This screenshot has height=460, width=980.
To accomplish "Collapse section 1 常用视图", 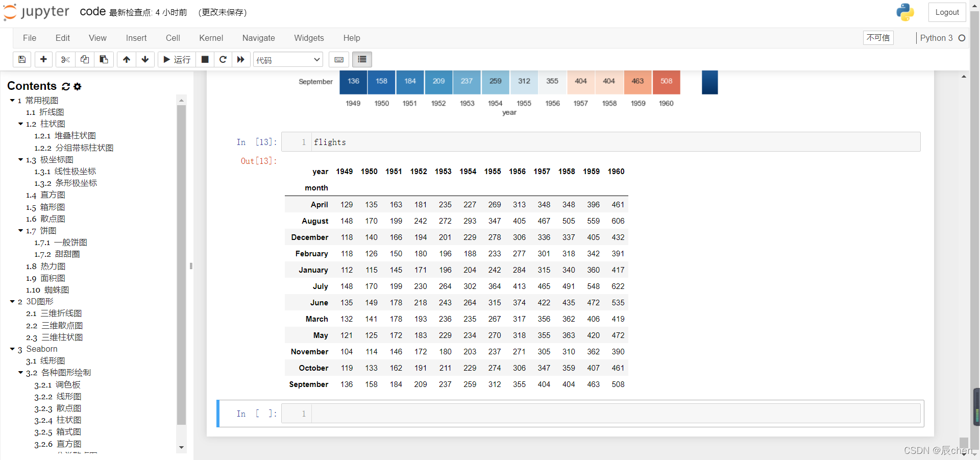I will tap(12, 101).
